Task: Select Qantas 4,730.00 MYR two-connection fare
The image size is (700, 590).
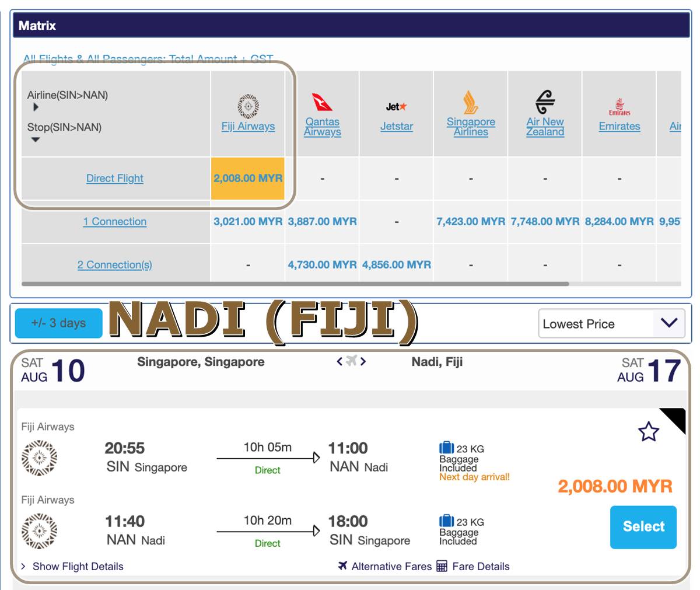Action: coord(322,265)
